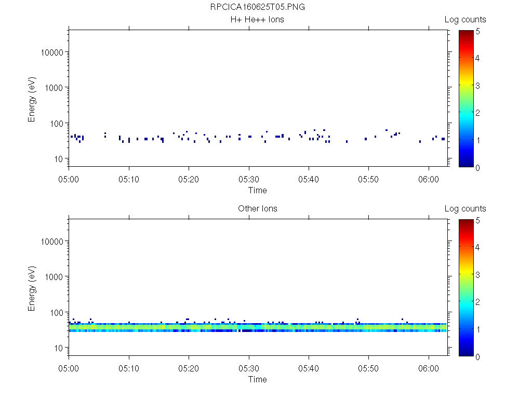This screenshot has height=399, width=532.
Task: Click the 05:30 tick label in top panel
Action: [x=249, y=179]
